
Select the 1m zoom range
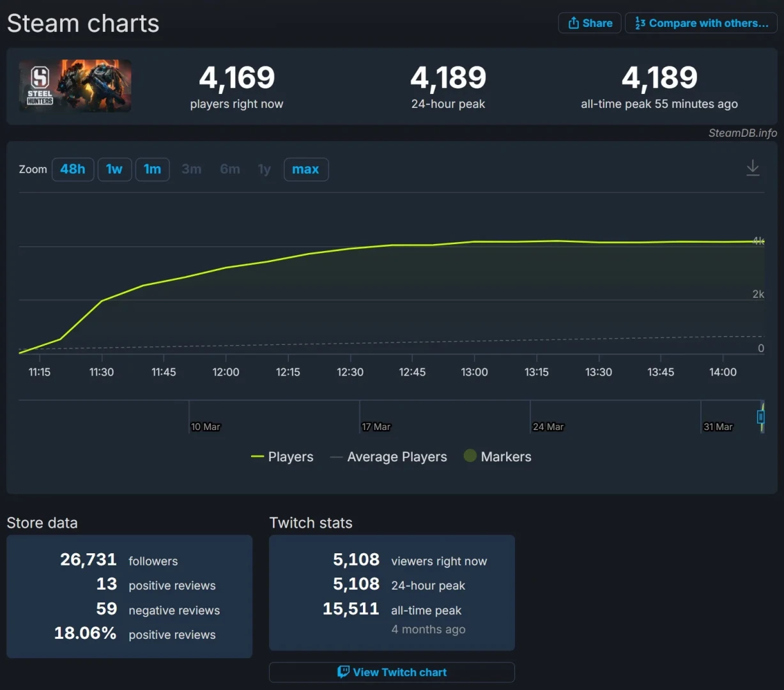click(x=152, y=169)
